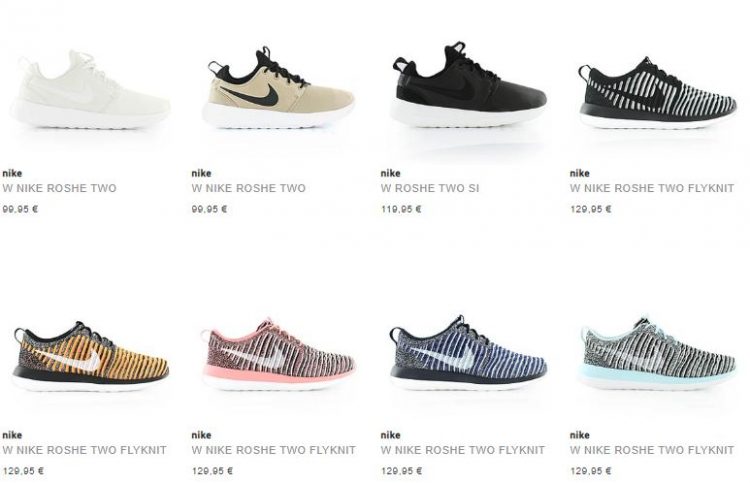Click the W ROSHE TWO SI title
This screenshot has width=750, height=483.
(430, 188)
